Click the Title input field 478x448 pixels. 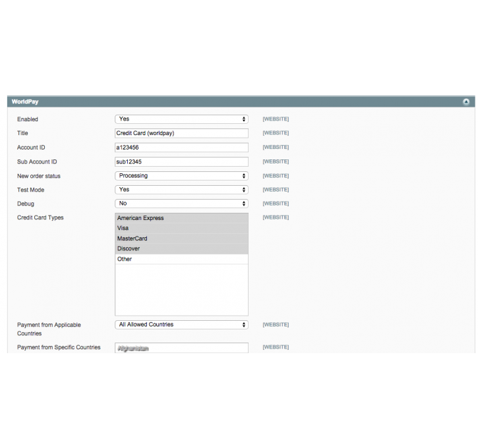click(182, 133)
